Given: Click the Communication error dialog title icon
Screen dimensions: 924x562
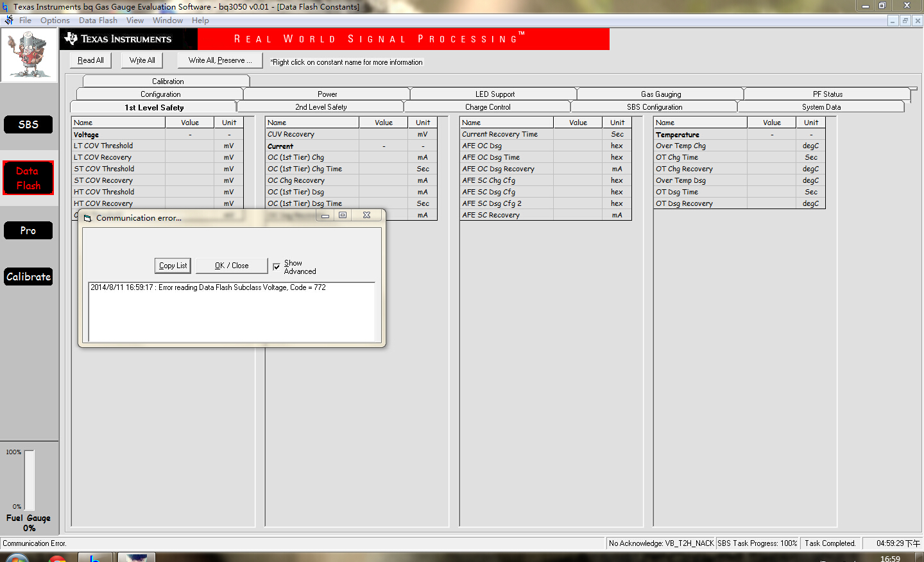Looking at the screenshot, I should [x=88, y=218].
